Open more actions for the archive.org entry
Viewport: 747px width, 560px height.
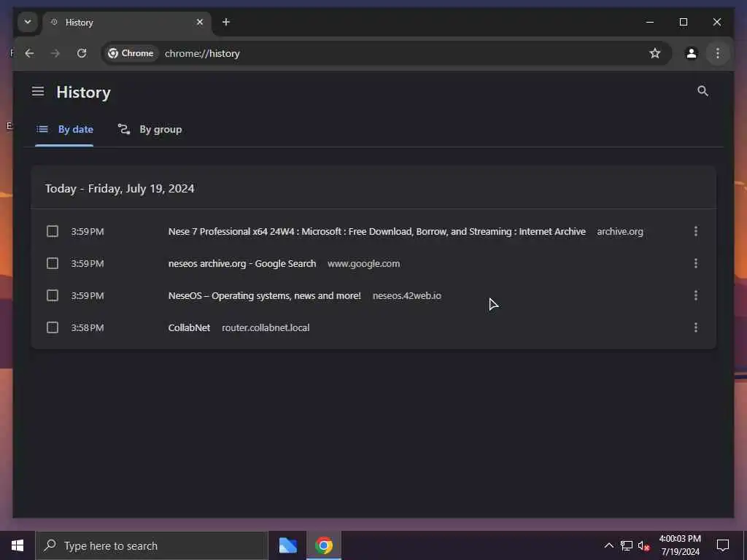click(x=695, y=231)
